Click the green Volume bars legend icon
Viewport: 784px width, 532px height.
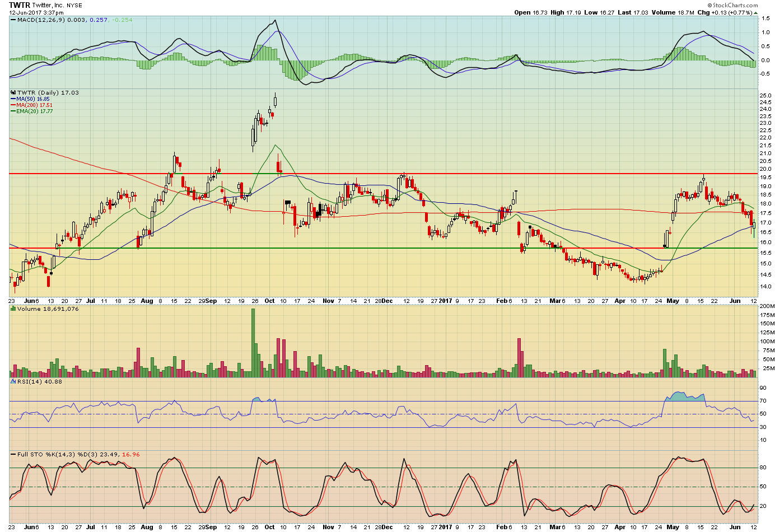tap(13, 309)
